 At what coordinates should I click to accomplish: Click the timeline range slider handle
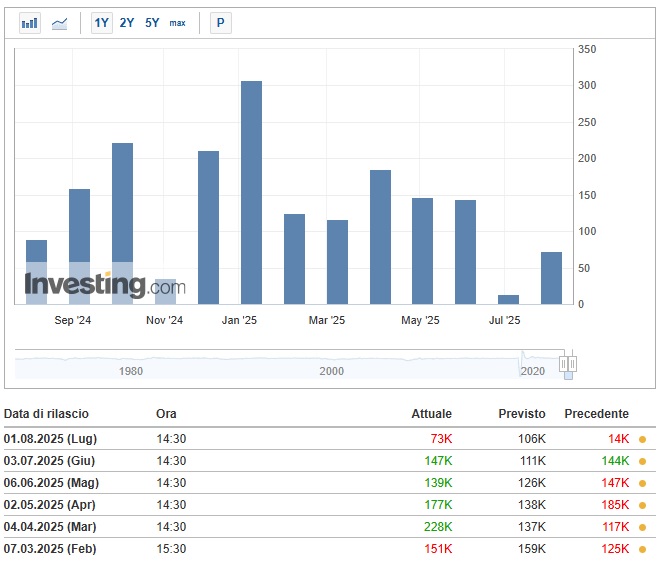tap(568, 364)
